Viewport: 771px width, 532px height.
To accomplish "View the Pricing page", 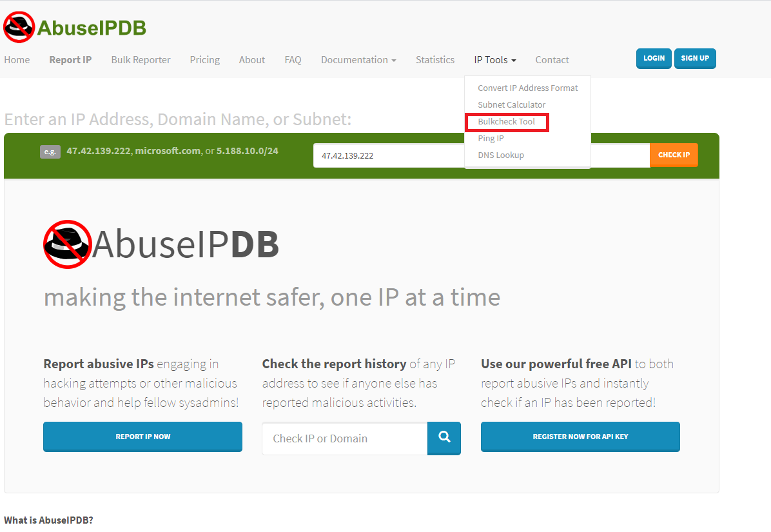I will [x=204, y=59].
